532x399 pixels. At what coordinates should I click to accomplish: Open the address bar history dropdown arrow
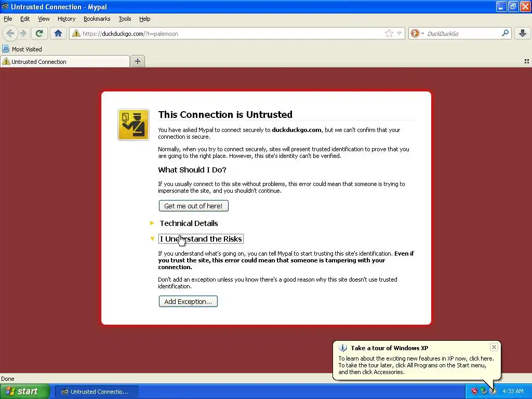400,33
